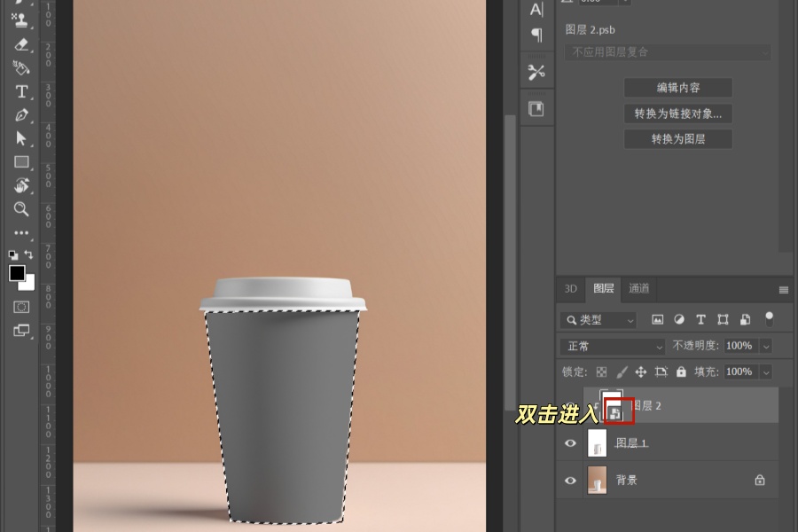Viewport: 798px width, 532px height.
Task: Click the 转换为图层 button
Action: (678, 139)
